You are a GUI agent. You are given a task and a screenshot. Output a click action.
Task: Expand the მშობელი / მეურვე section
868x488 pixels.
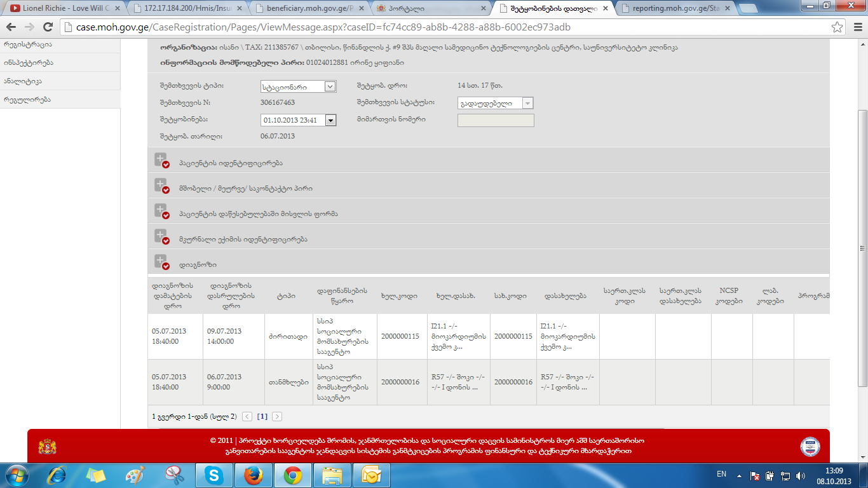pyautogui.click(x=161, y=186)
